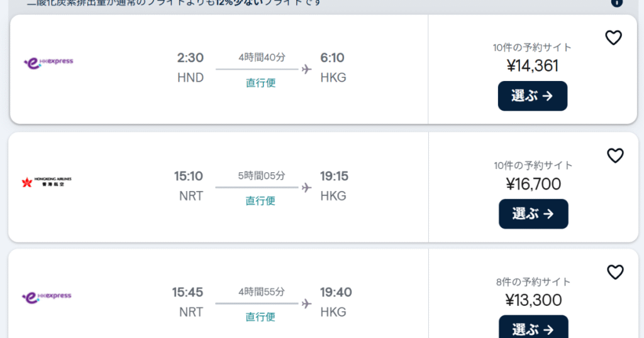Click the 2:30 HND departure time
Screen dimensions: 644x338
click(x=190, y=58)
